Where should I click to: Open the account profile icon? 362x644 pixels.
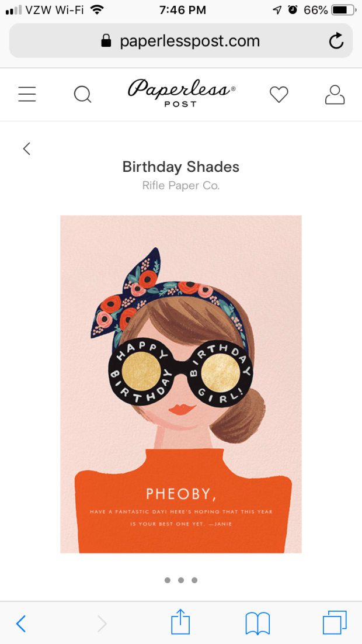coord(335,94)
